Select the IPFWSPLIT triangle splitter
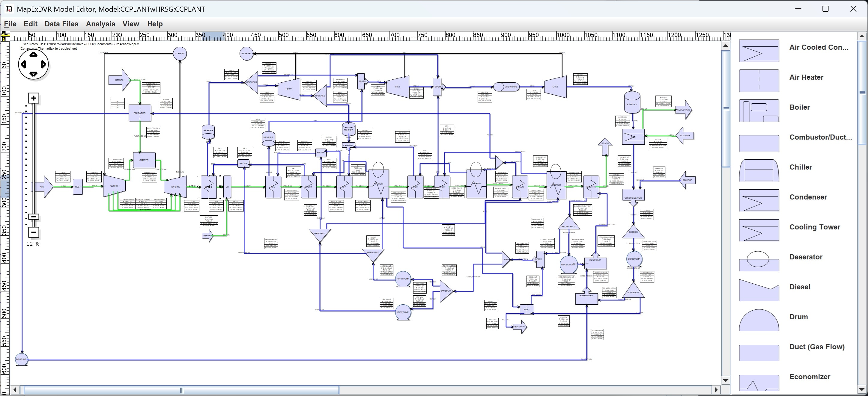The width and height of the screenshot is (868, 396). point(320,235)
